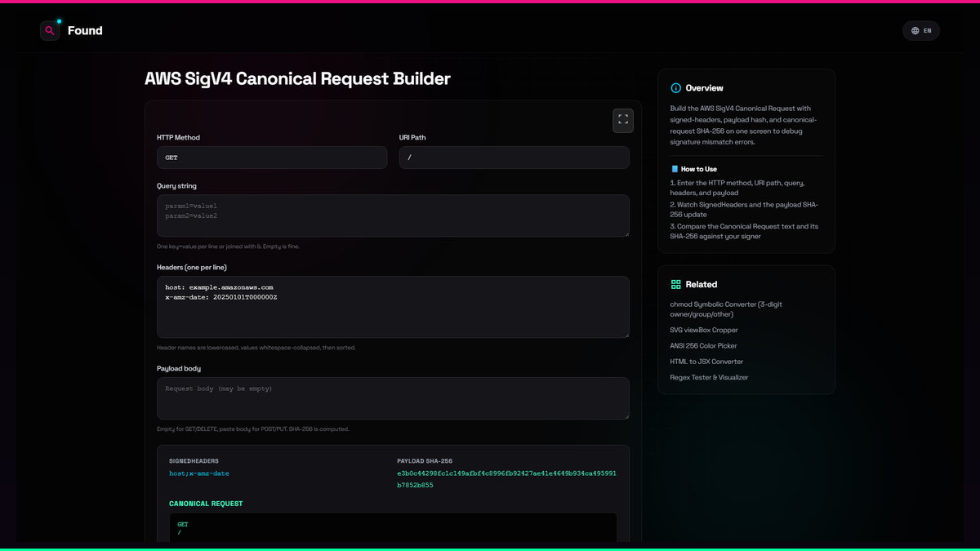Image resolution: width=980 pixels, height=551 pixels.
Task: Click the host;x-amz-date SignedHeaders value
Action: tap(199, 473)
